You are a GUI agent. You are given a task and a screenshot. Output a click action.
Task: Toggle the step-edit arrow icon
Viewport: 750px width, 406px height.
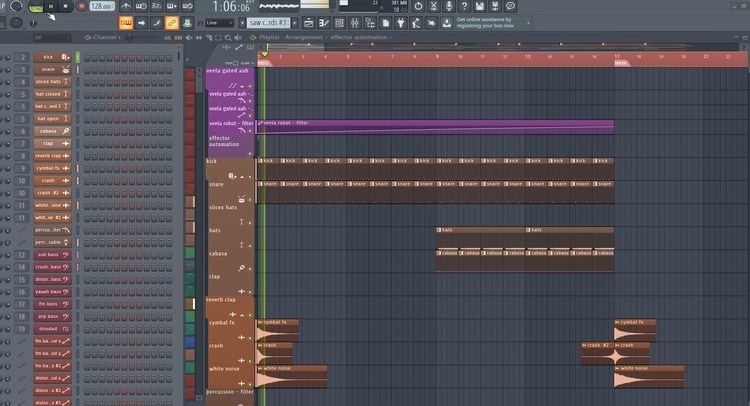pyautogui.click(x=141, y=22)
